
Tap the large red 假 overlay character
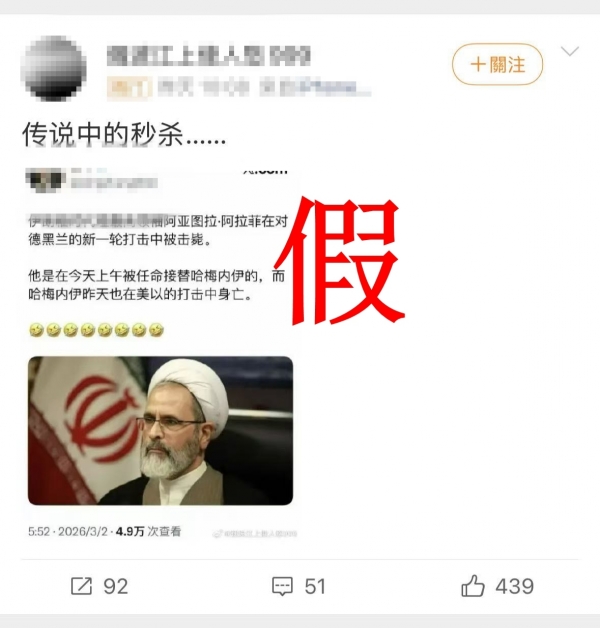(341, 260)
